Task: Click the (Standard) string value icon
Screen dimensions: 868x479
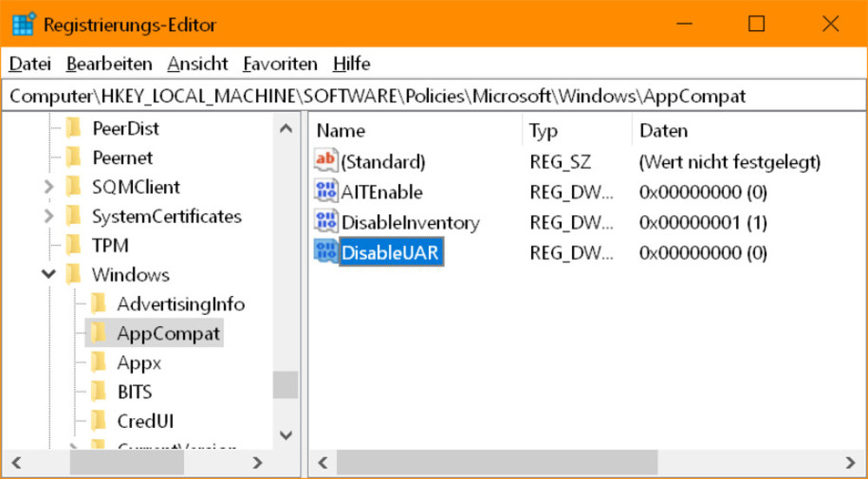Action: 325,160
